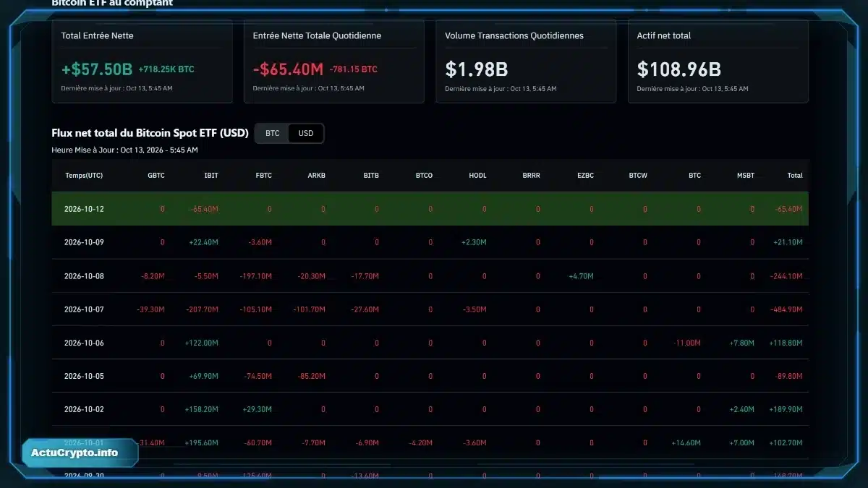Select the 2026-10-05 date cell

click(x=84, y=376)
